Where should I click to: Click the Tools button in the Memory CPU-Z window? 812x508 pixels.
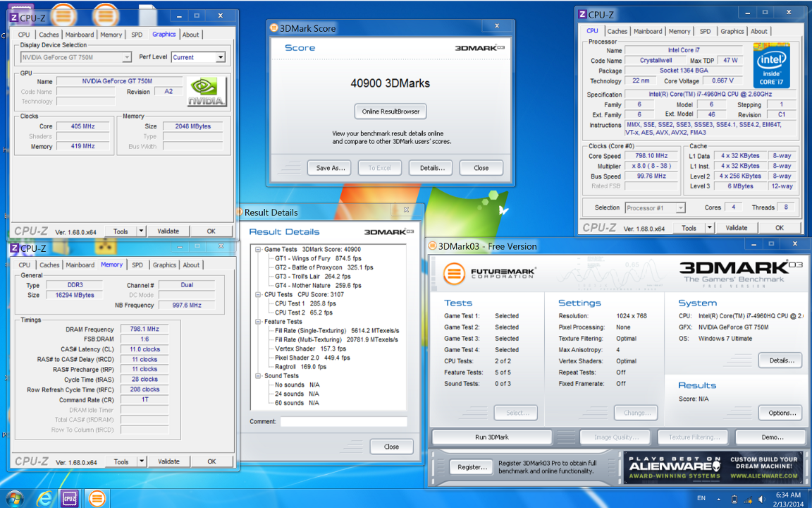[121, 461]
